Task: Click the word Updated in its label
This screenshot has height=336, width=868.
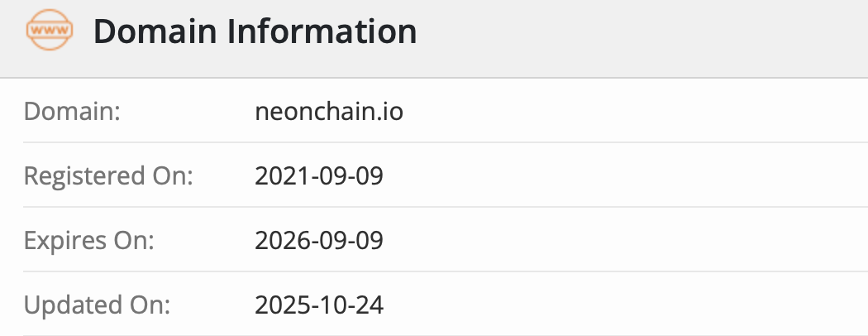Action: click(68, 305)
